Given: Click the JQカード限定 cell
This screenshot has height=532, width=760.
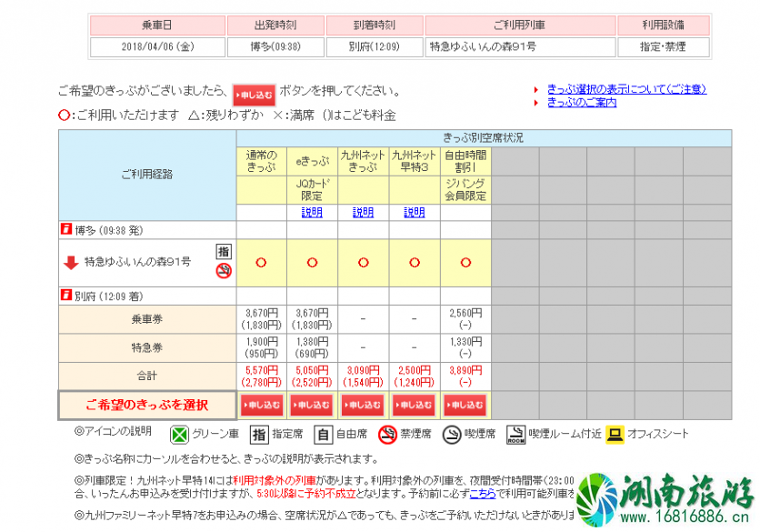Looking at the screenshot, I should (x=312, y=190).
